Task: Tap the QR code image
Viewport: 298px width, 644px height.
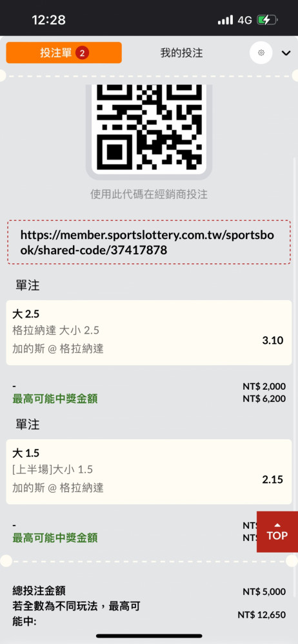Action: coord(149,129)
